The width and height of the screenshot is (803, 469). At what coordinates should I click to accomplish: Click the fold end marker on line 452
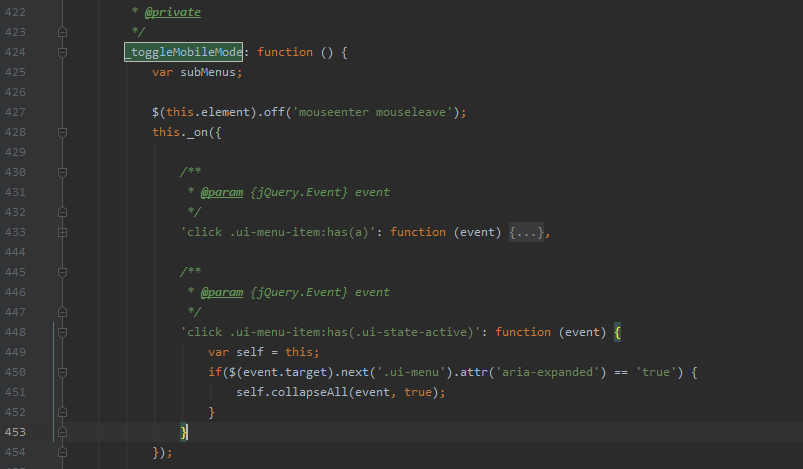(62, 412)
